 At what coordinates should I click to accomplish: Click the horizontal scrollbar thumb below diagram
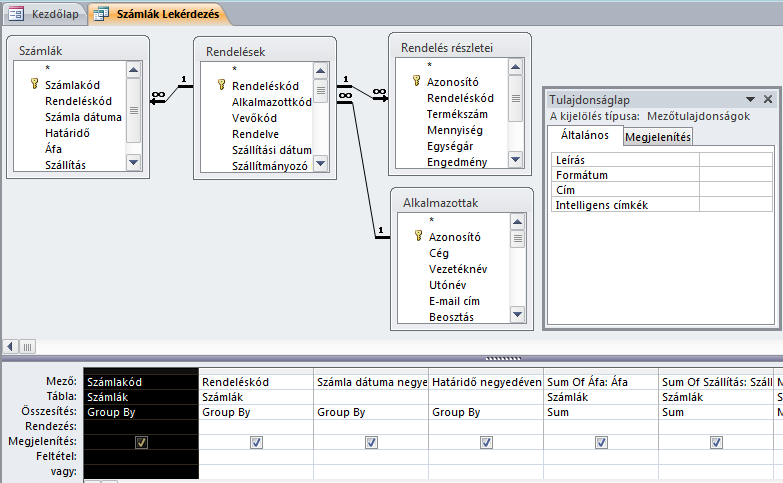click(27, 347)
